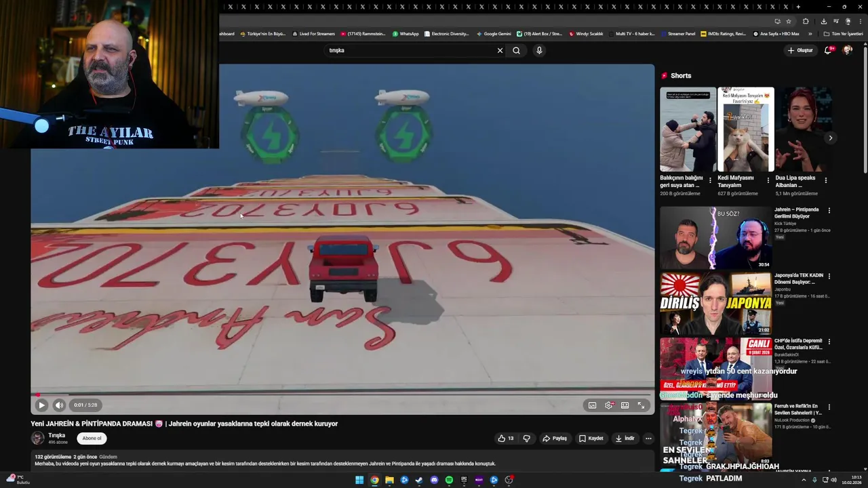Open the Dua Lipa speaks Albanian short
The width and height of the screenshot is (868, 488).
804,129
